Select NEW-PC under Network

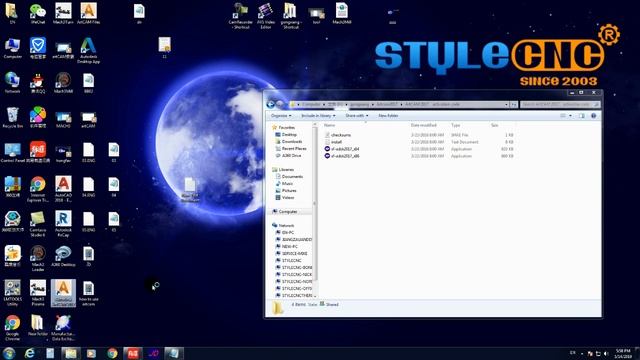point(289,247)
